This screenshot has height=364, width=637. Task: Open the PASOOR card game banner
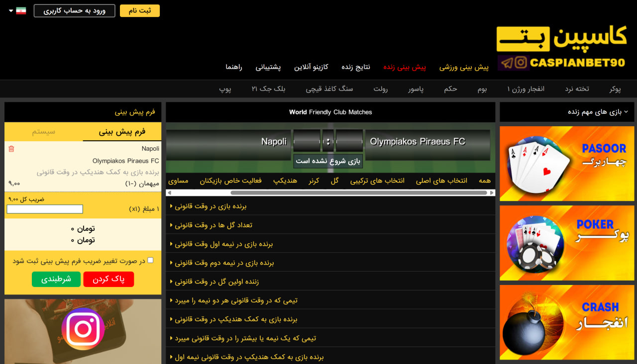[x=566, y=164]
